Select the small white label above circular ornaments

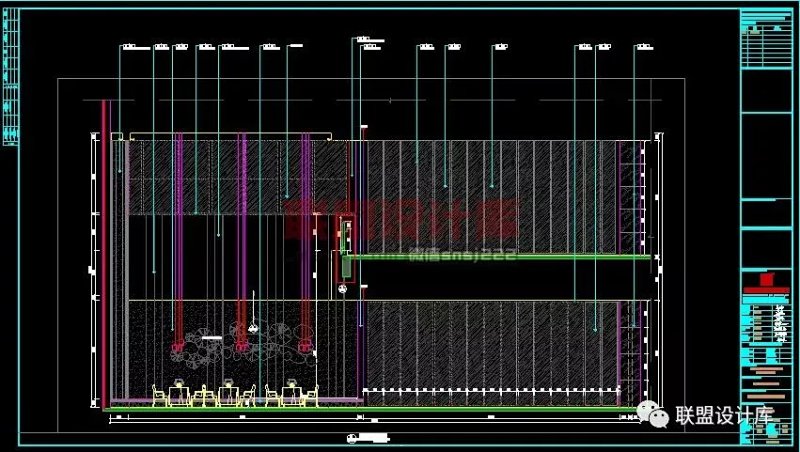pyautogui.click(x=211, y=338)
